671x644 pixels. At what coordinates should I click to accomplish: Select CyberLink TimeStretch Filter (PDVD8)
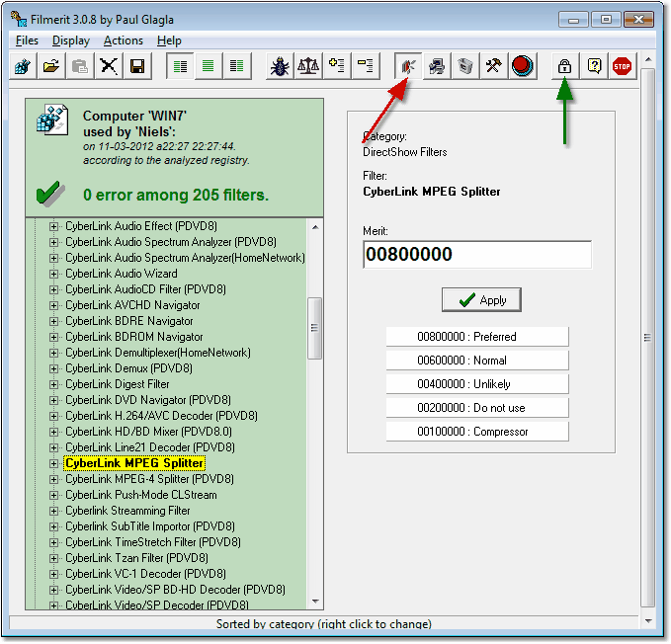click(153, 542)
